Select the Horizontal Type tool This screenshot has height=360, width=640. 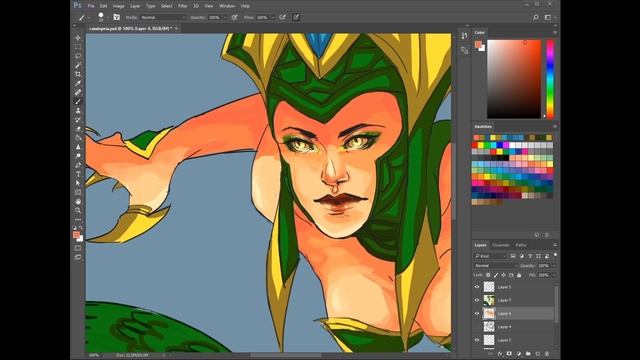point(78,174)
